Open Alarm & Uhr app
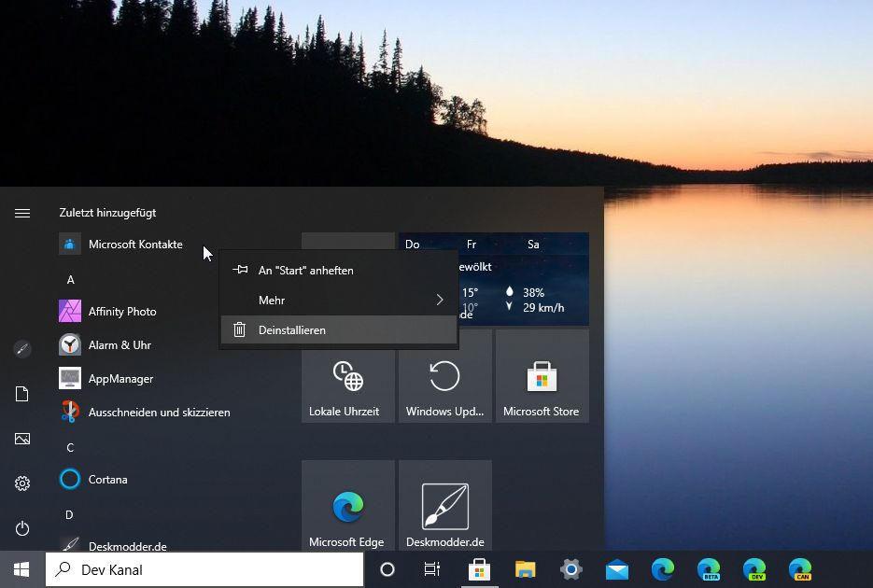 (105, 345)
